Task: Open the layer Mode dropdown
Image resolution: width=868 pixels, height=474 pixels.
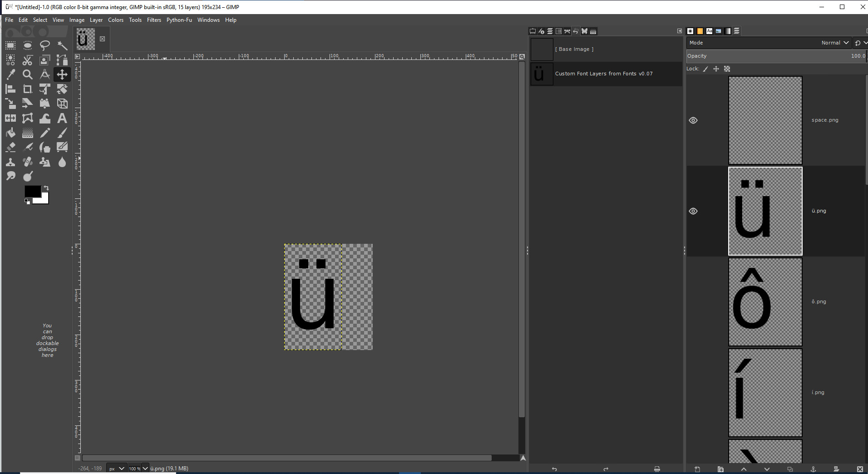Action: [x=769, y=43]
